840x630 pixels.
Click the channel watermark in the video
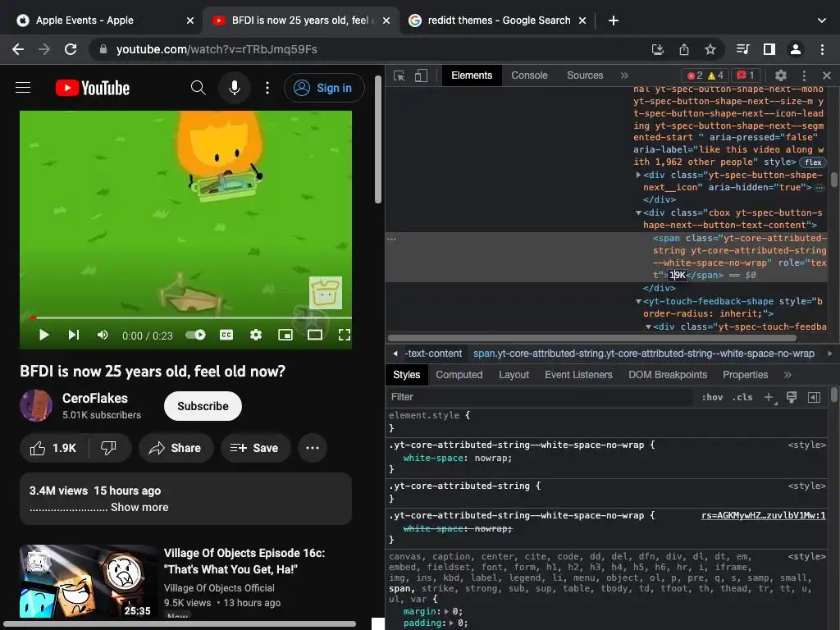pyautogui.click(x=326, y=293)
